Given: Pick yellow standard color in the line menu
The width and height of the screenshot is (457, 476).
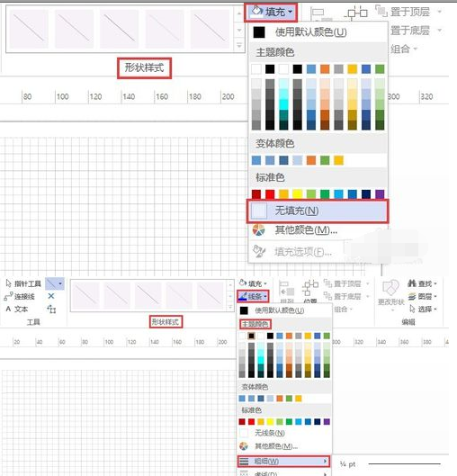Looking at the screenshot, I should pyautogui.click(x=270, y=422).
